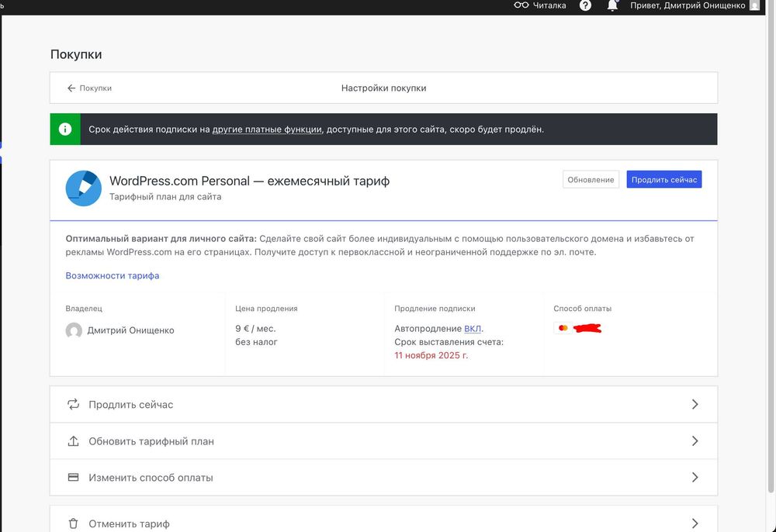Click the help question mark icon
The width and height of the screenshot is (776, 532).
585,5
